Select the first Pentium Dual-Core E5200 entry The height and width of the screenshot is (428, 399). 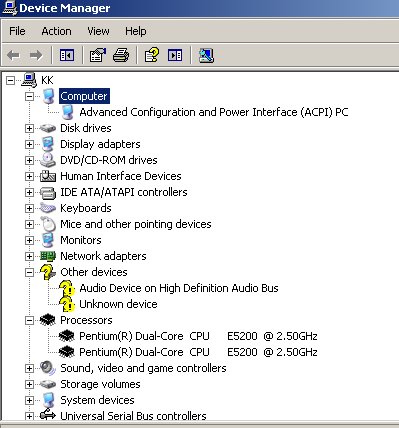[x=198, y=336]
